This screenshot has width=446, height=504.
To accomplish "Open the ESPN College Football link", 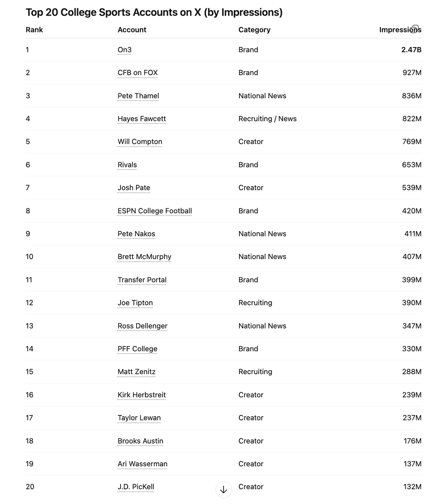I will 155,211.
